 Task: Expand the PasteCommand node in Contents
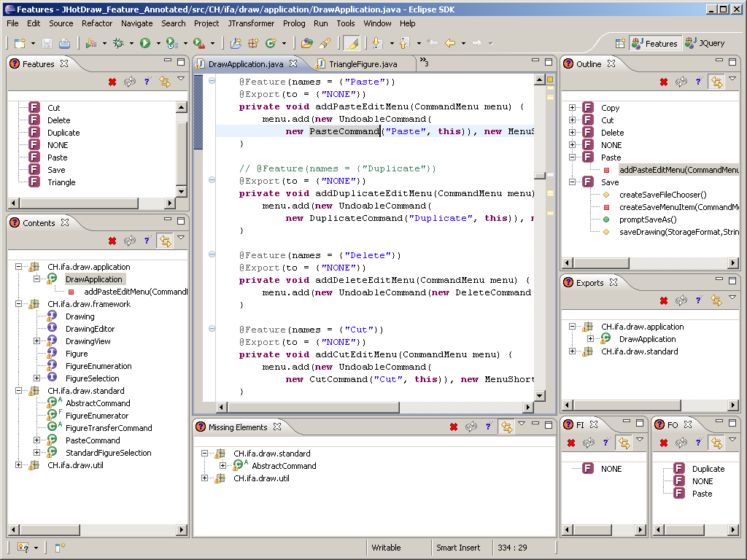(x=36, y=440)
